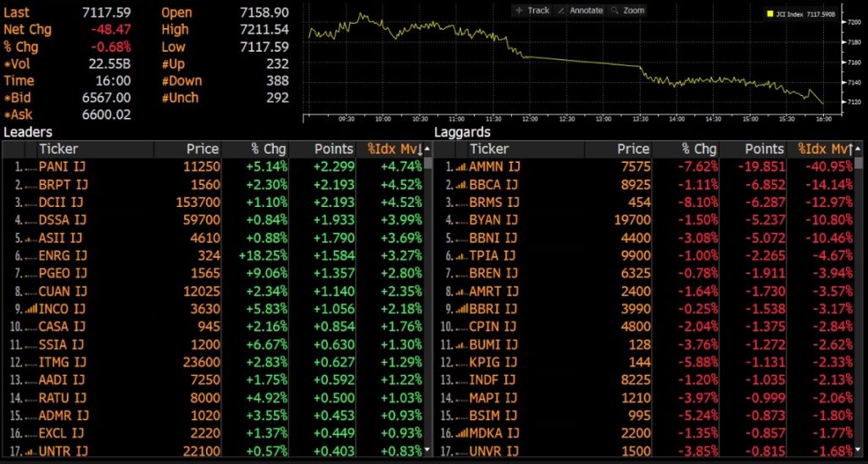Select UNTR IJ ticker in Leaders
Viewport: 868px width, 464px height.
click(63, 450)
